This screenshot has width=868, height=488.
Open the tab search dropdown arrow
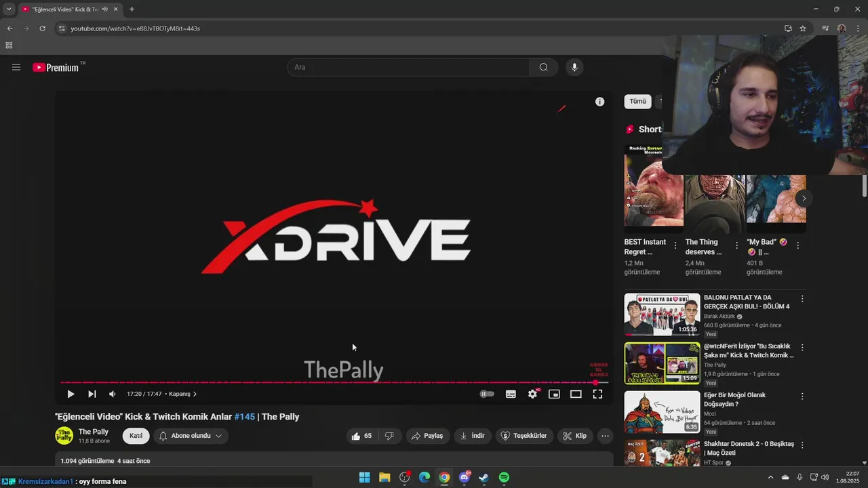(x=9, y=9)
